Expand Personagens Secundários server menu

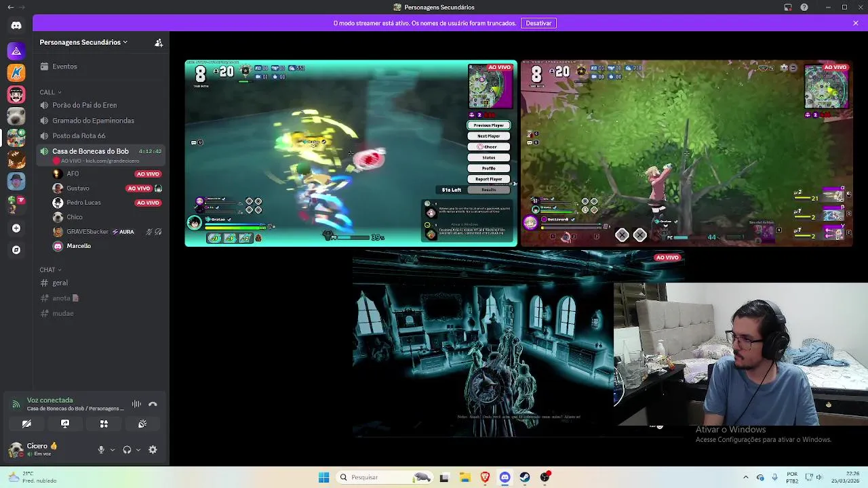coord(83,42)
